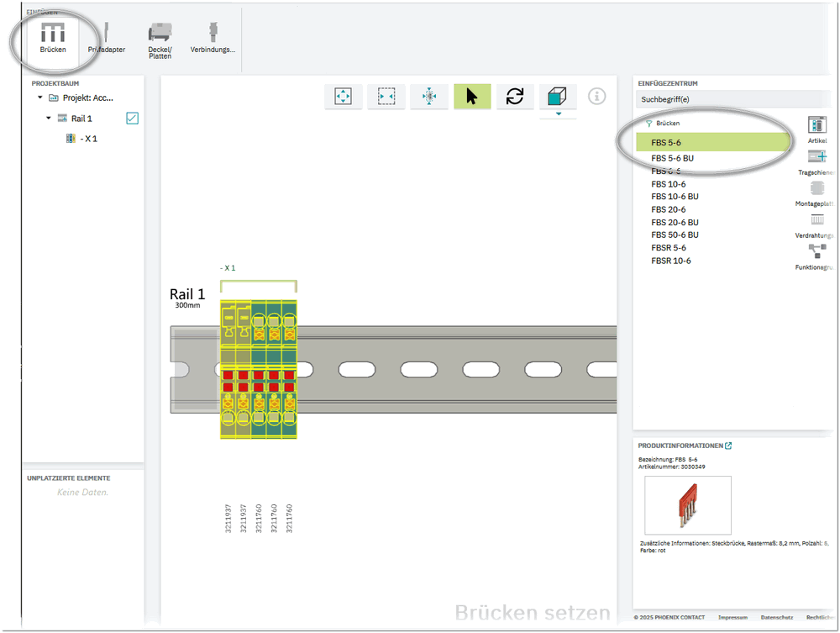Screen dimensions: 840x633
Task: Collapse the Projekt: Acc... tree node
Action: point(40,98)
